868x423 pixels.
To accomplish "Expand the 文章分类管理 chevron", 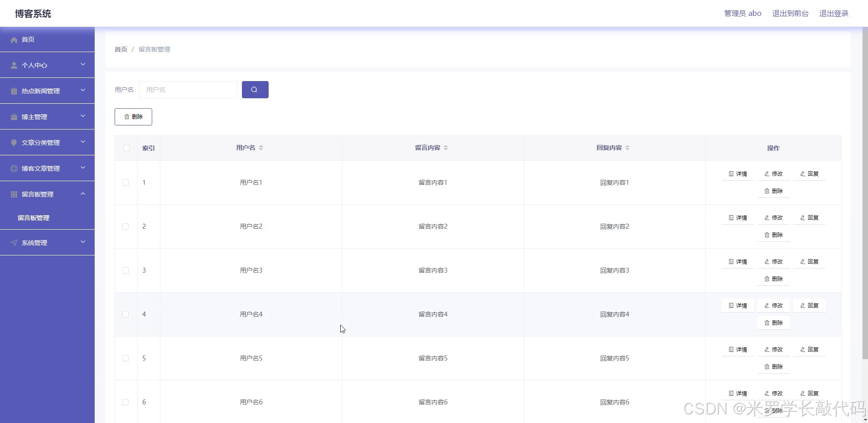I will (x=83, y=142).
